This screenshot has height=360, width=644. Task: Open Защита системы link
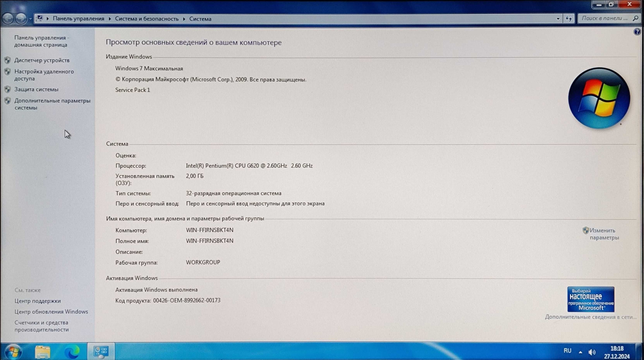pyautogui.click(x=36, y=89)
